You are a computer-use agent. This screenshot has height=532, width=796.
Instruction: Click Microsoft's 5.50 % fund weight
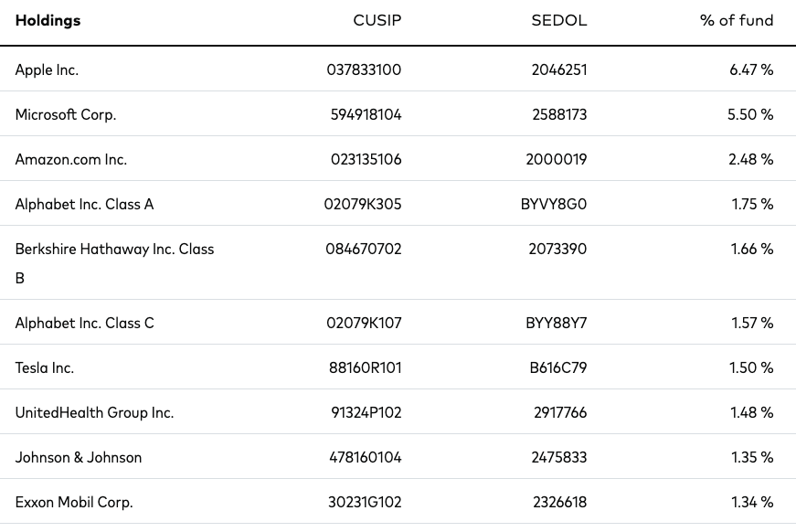(750, 115)
